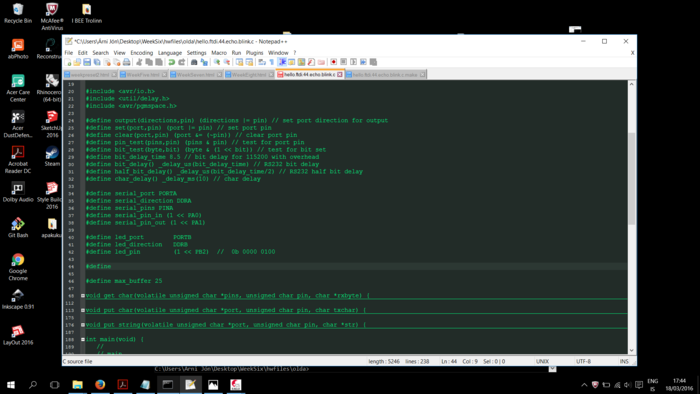
Task: Click UTF-8 encoding in status bar
Action: (x=583, y=361)
